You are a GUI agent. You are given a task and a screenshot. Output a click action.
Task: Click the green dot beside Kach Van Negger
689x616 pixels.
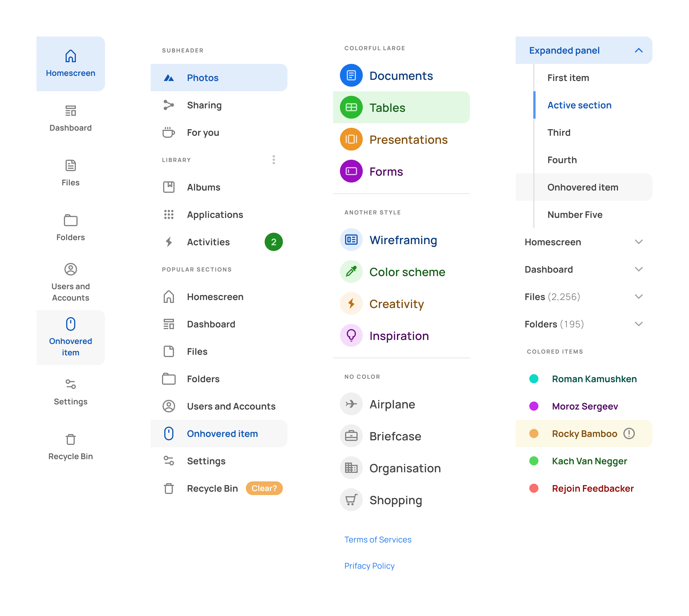click(534, 461)
